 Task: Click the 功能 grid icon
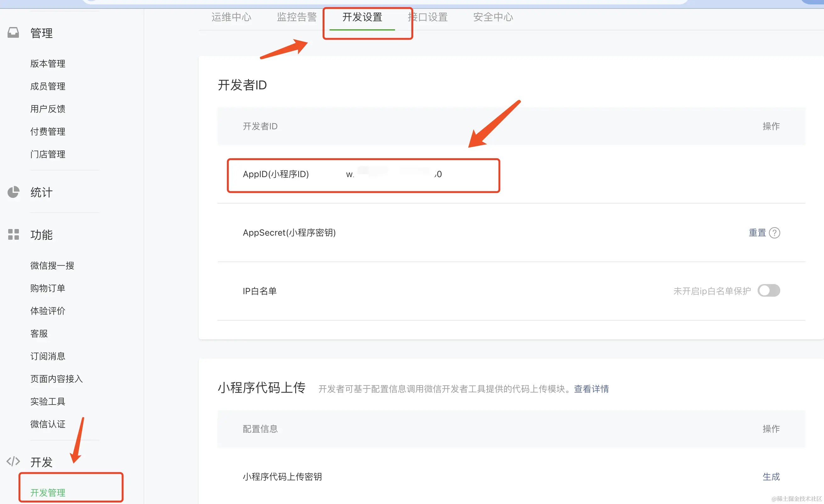13,234
